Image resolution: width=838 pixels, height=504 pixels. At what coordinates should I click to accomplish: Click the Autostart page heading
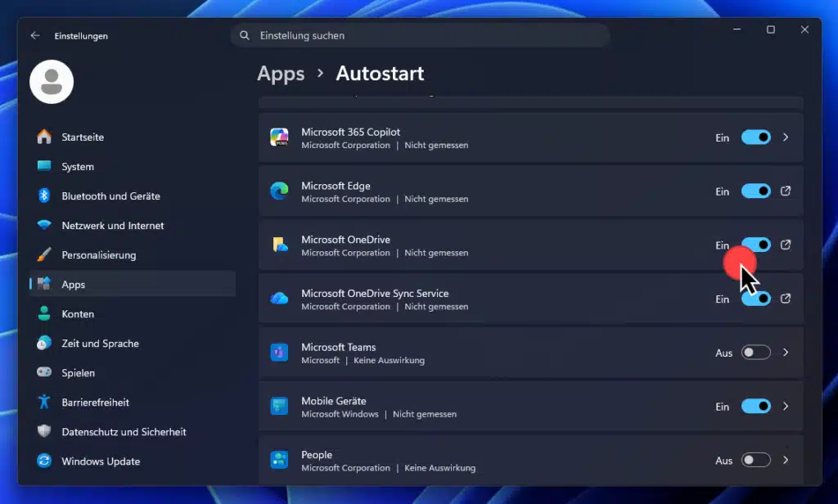[380, 73]
